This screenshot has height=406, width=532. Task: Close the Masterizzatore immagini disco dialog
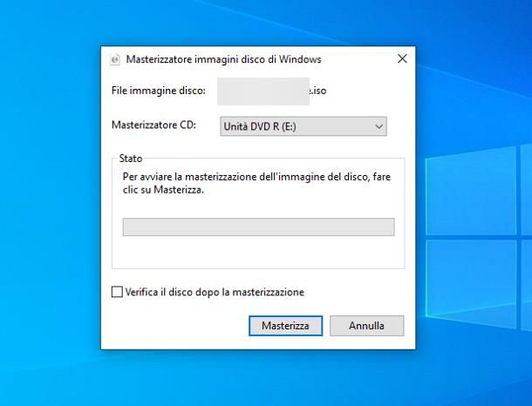pos(402,58)
